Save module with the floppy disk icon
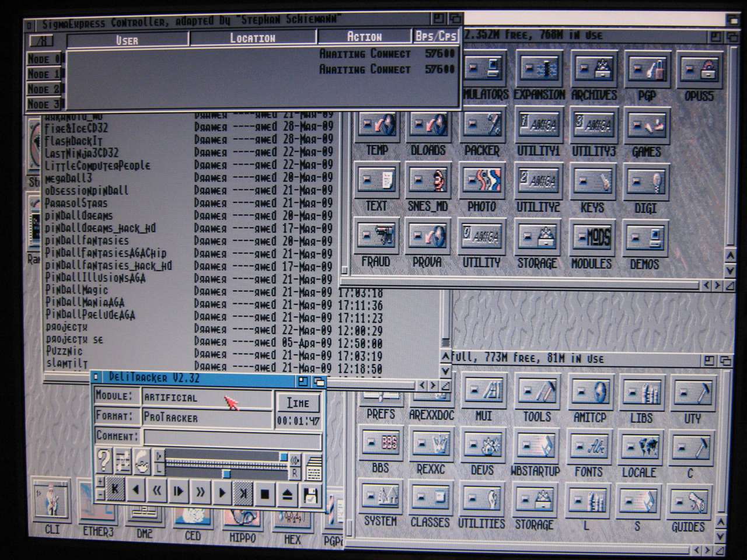The width and height of the screenshot is (747, 560). coord(310,495)
